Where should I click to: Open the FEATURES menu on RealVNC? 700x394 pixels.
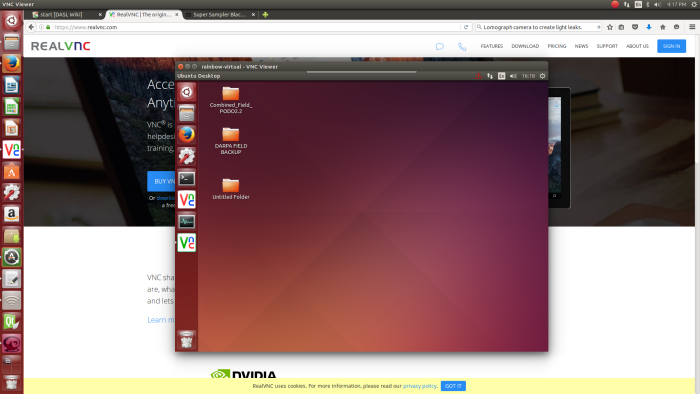tap(492, 46)
